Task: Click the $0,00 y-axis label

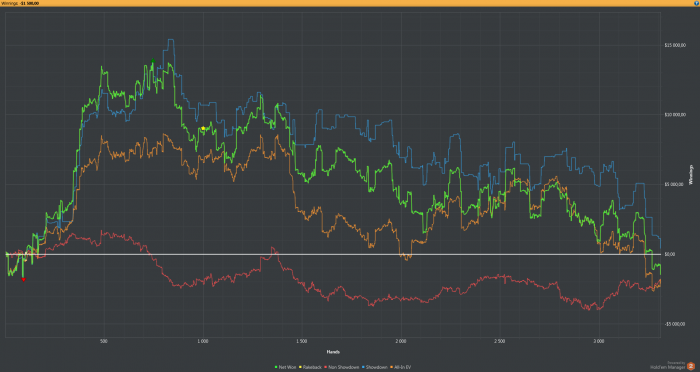Action: coord(669,254)
